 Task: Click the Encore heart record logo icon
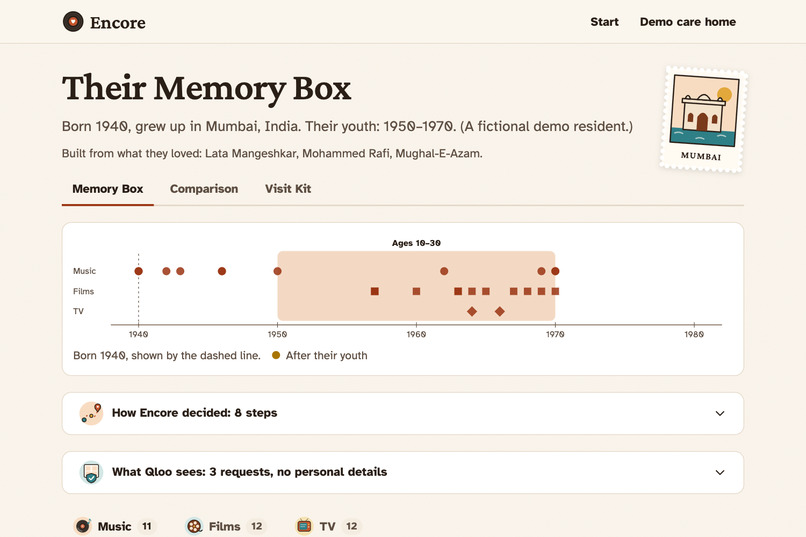[73, 22]
